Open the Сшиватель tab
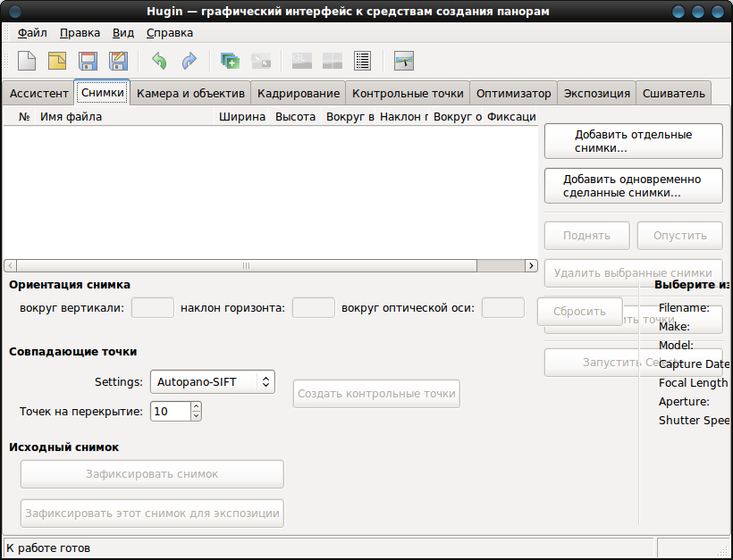 pyautogui.click(x=674, y=94)
